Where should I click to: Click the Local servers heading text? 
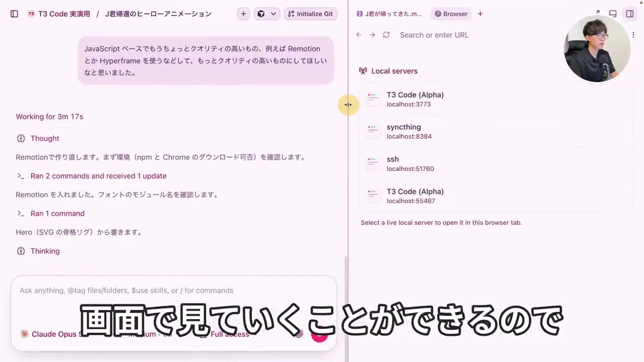(394, 71)
